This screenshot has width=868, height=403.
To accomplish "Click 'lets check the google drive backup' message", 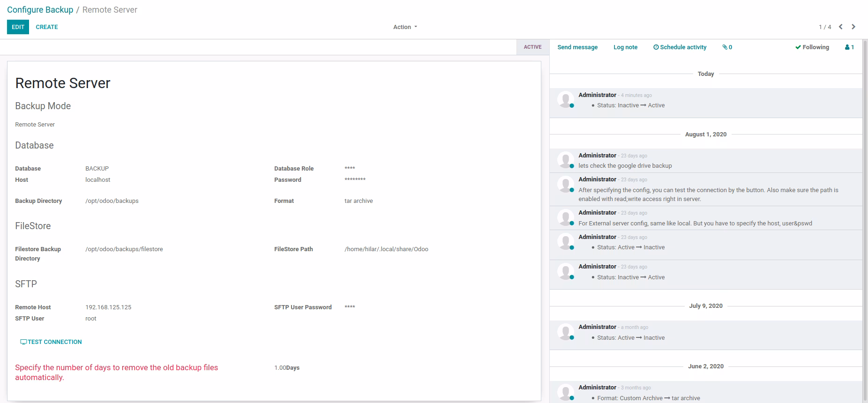I will [625, 166].
